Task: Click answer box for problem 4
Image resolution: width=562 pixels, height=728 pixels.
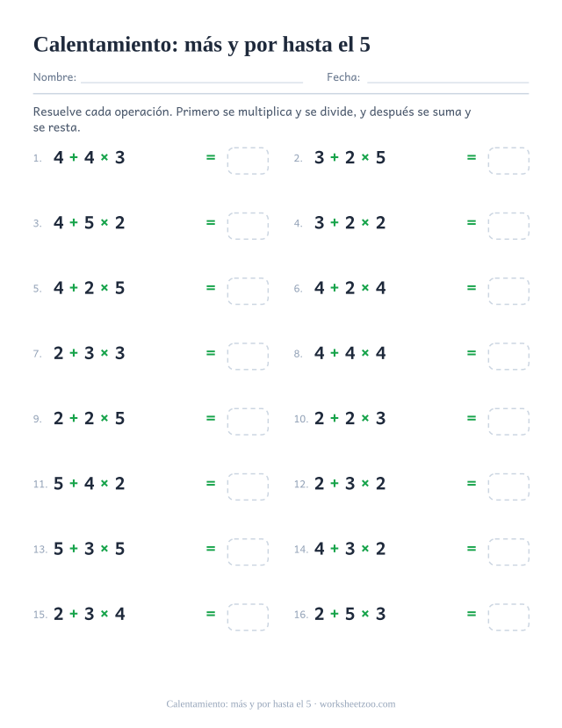Action: (508, 226)
